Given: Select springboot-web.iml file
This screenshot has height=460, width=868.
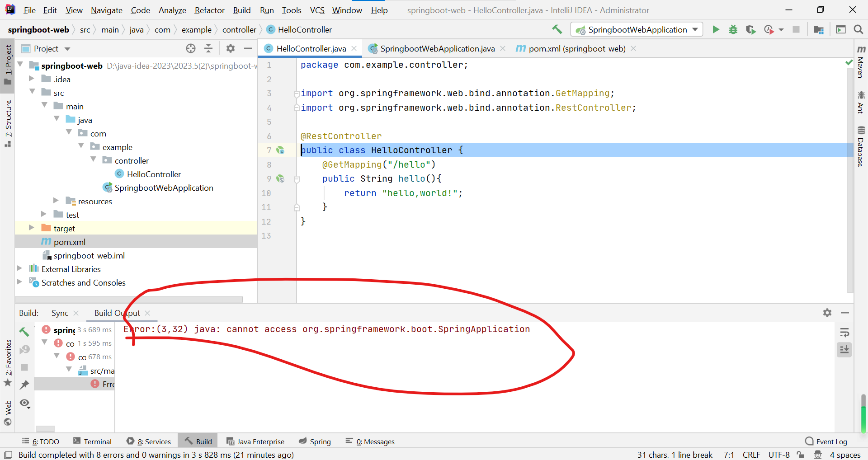Looking at the screenshot, I should [89, 255].
